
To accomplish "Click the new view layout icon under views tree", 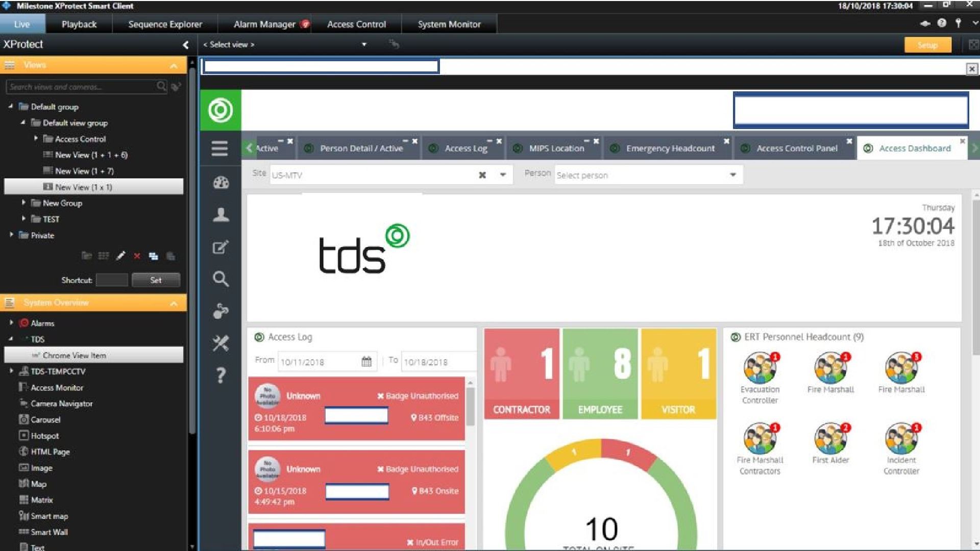I will coord(154,256).
